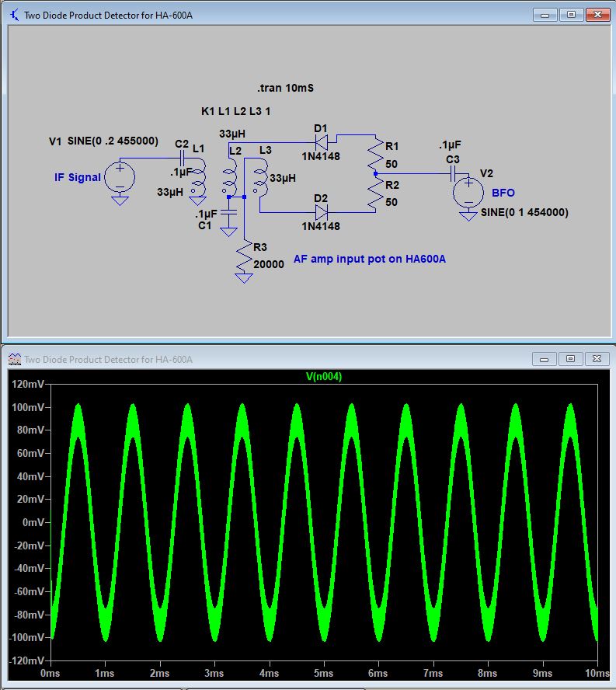Click the V(n004) trace label
Viewport: 616px width, 690px height.
pyautogui.click(x=324, y=377)
